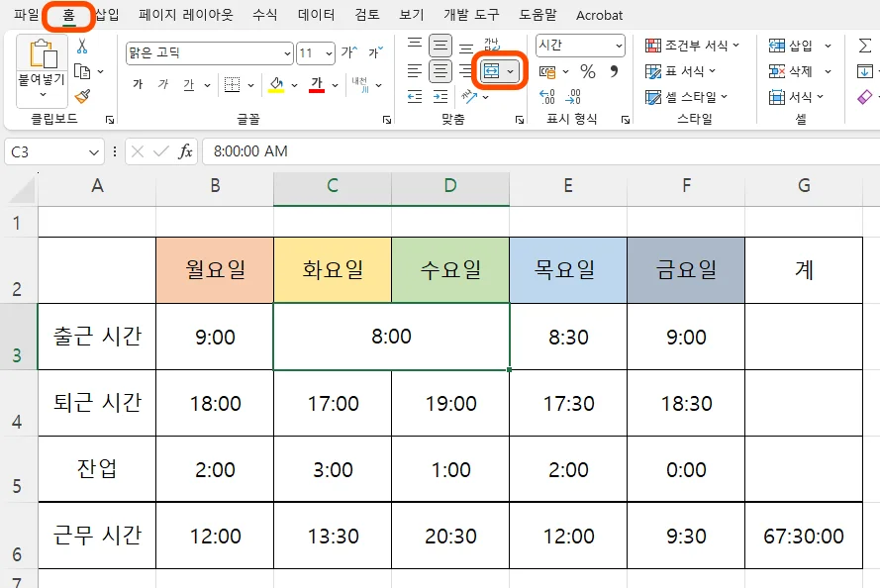Toggle bottom align button
The width and height of the screenshot is (880, 588).
point(466,48)
